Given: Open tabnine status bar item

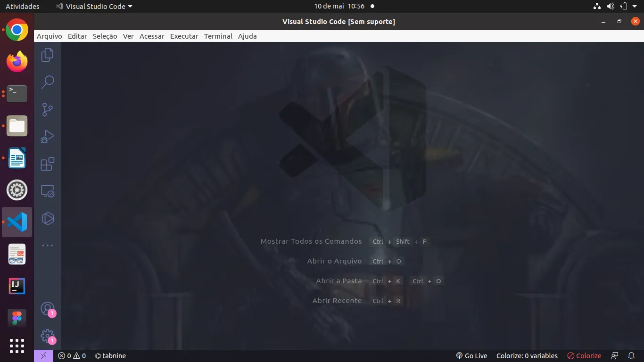Looking at the screenshot, I should tap(110, 356).
